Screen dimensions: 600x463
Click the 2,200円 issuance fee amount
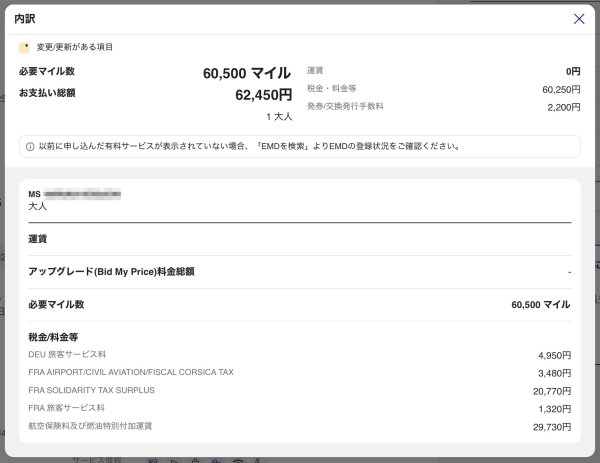(563, 107)
